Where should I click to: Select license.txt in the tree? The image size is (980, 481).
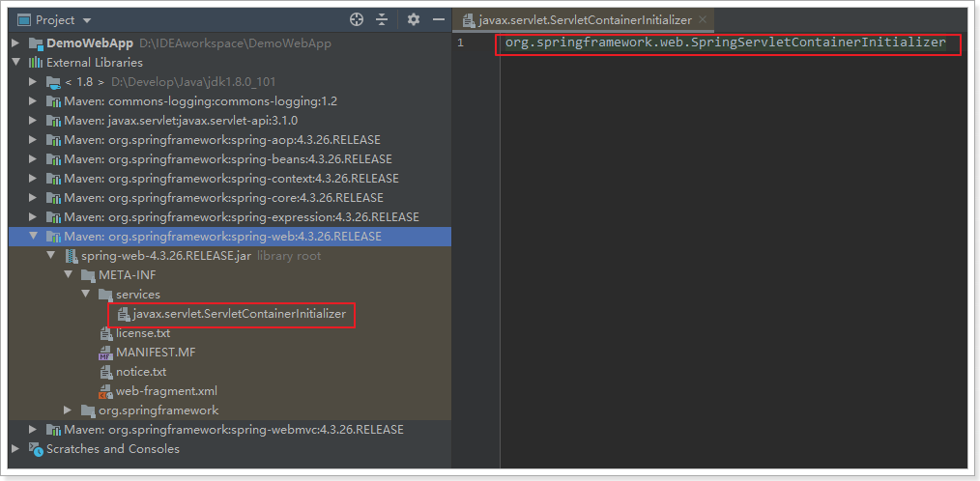pos(143,333)
